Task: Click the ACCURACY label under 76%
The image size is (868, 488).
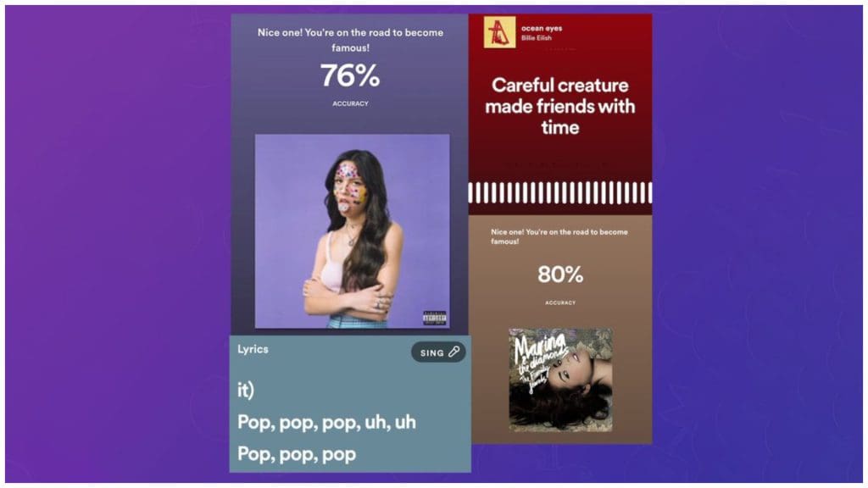Action: point(350,103)
